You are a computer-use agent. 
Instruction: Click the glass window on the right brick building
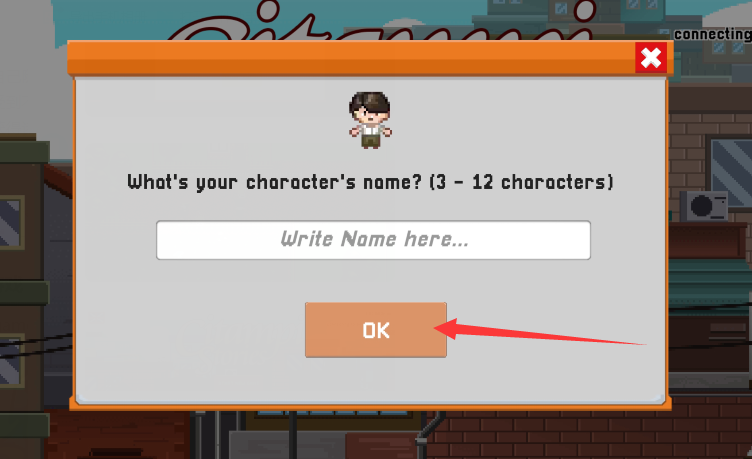(x=730, y=172)
